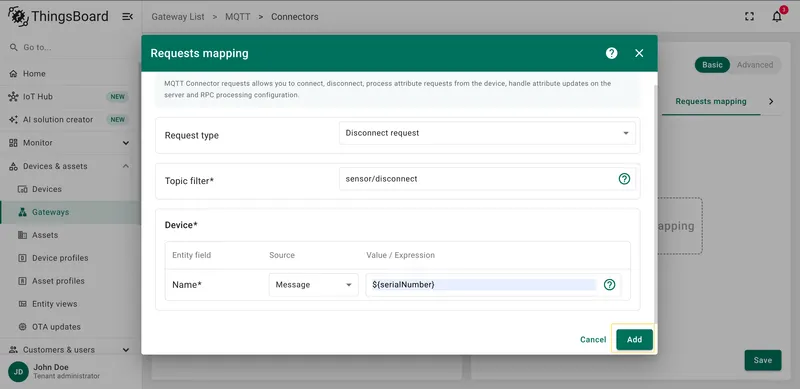Click the Add button
The width and height of the screenshot is (800, 389).
pyautogui.click(x=634, y=339)
